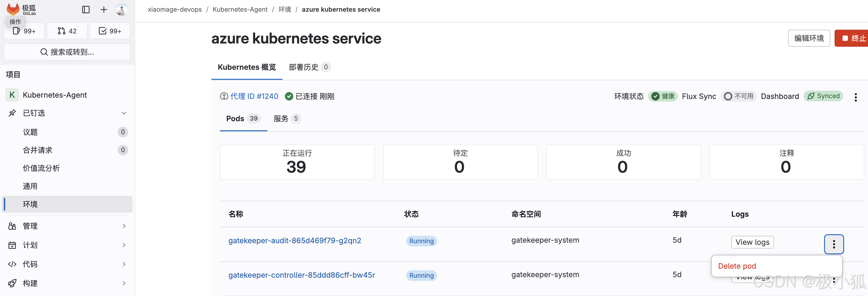Expand the 代码 sidebar section
Screen dimensions: 868x296
(67, 264)
